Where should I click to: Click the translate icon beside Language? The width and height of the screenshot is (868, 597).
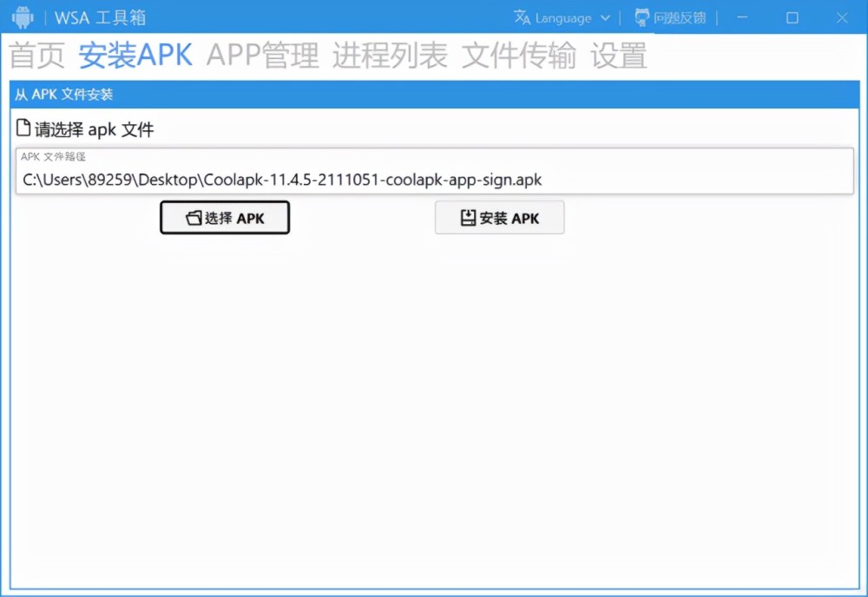pos(522,18)
